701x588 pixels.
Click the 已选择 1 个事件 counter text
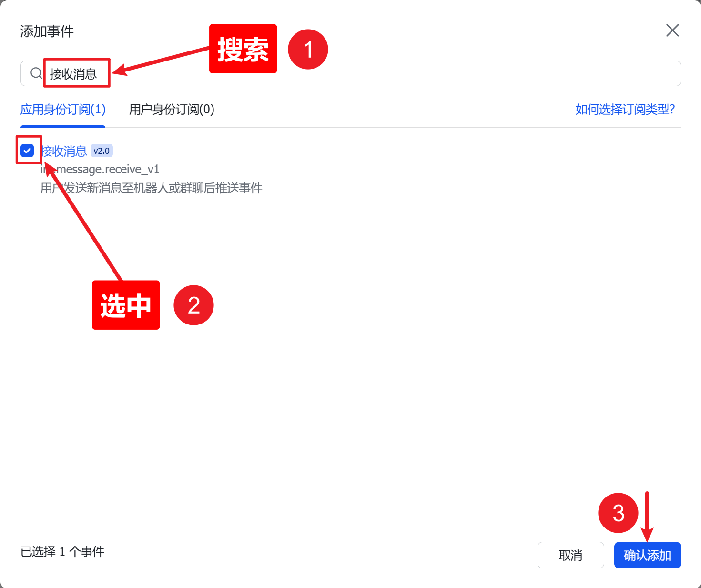62,551
